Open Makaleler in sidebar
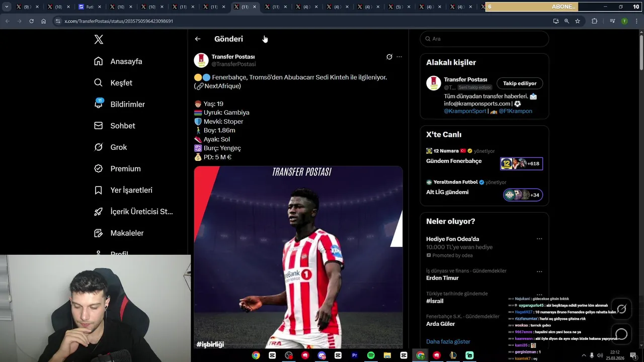The width and height of the screenshot is (644, 362). pyautogui.click(x=119, y=233)
